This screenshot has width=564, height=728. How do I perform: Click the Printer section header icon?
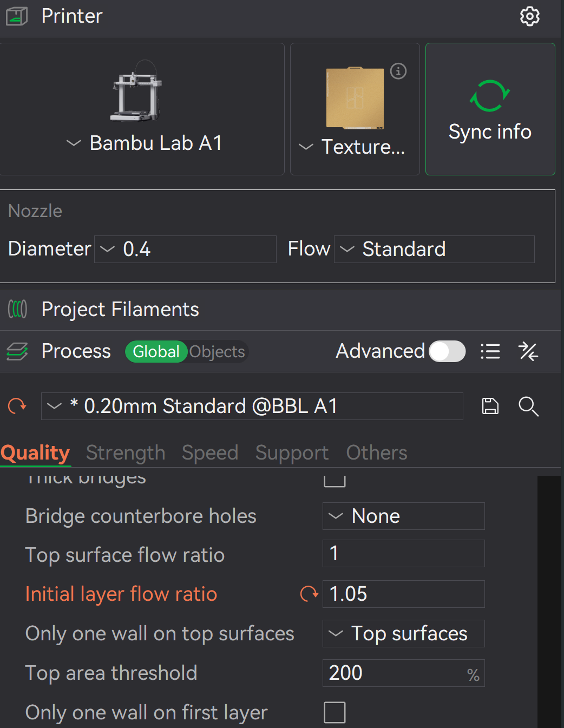tap(17, 16)
